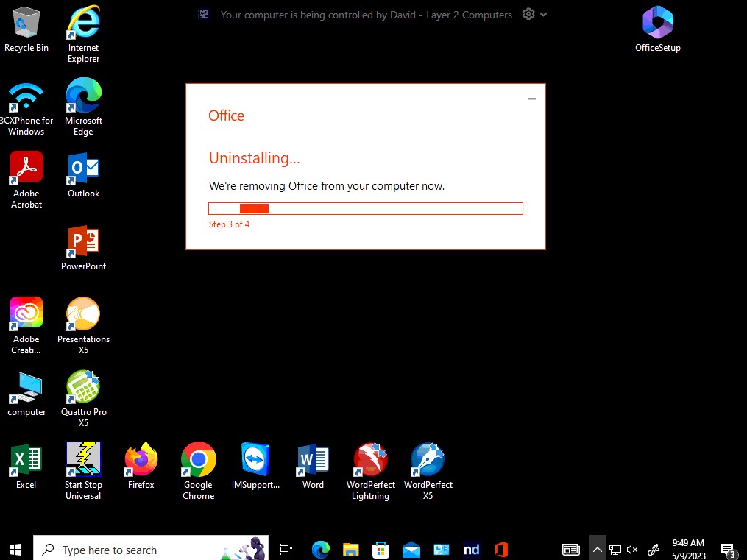Select Quattro Pro X5 desktop shortcut

(x=83, y=399)
